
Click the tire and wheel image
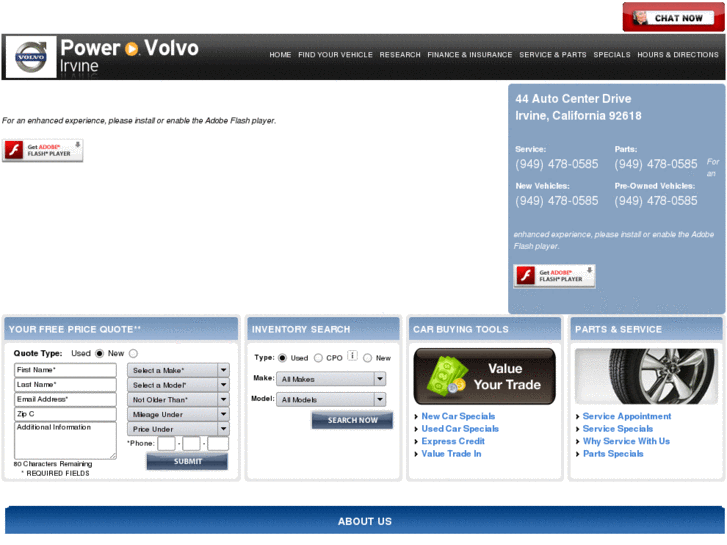point(646,376)
